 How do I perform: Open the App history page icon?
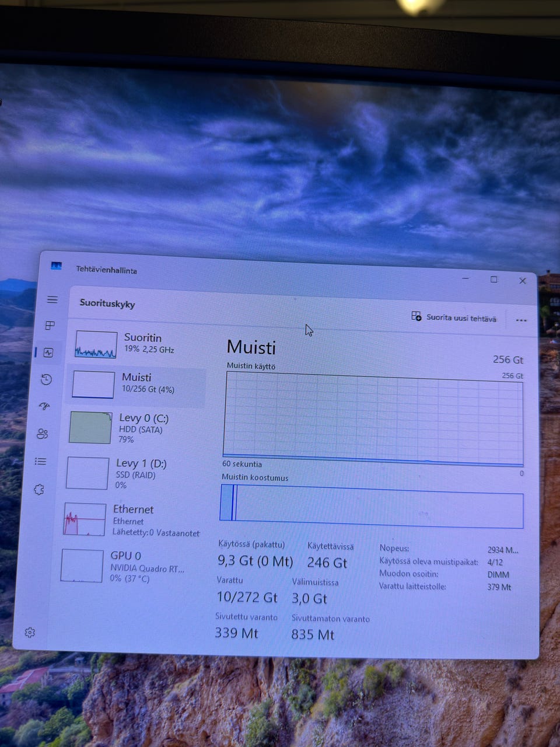point(47,380)
